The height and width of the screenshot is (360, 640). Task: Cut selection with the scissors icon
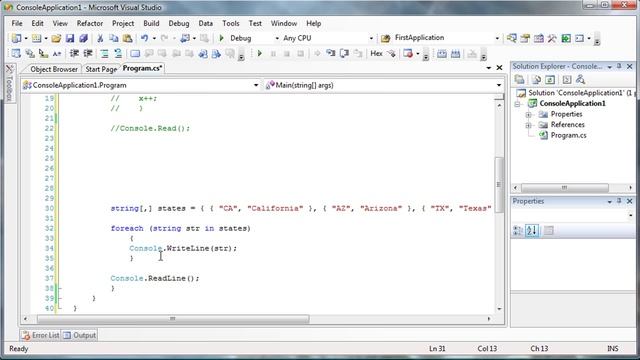click(x=100, y=38)
